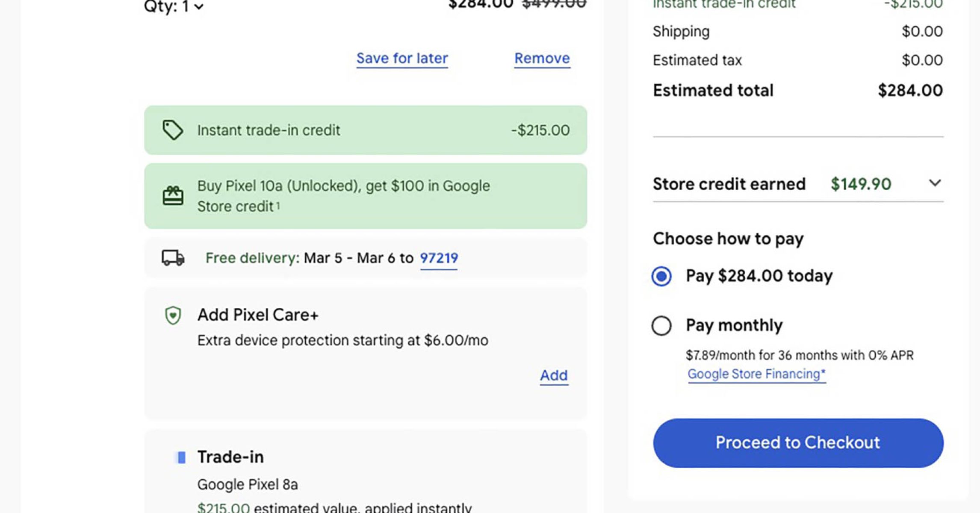Click the blue phone icon beside Trade-in
This screenshot has width=980, height=513.
pos(181,457)
